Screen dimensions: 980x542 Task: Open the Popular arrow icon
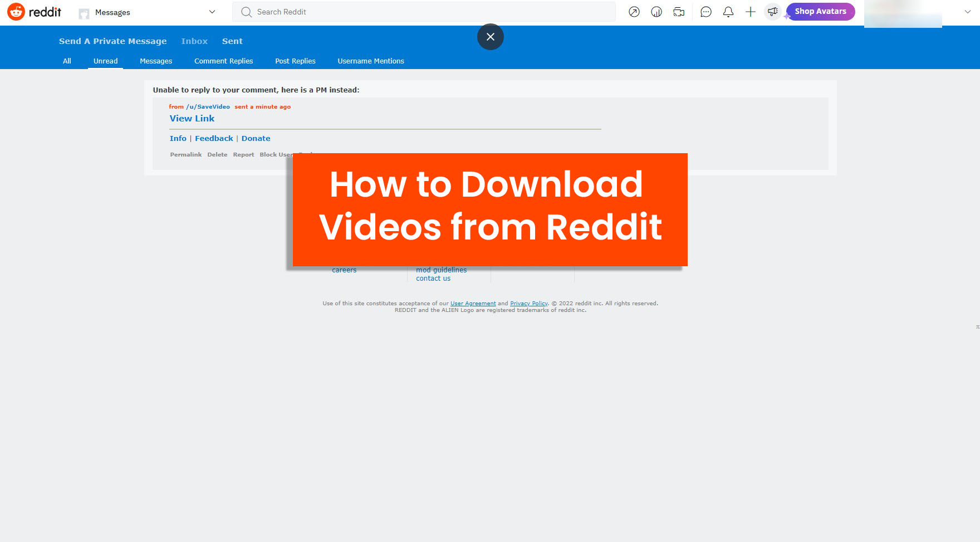click(x=634, y=12)
